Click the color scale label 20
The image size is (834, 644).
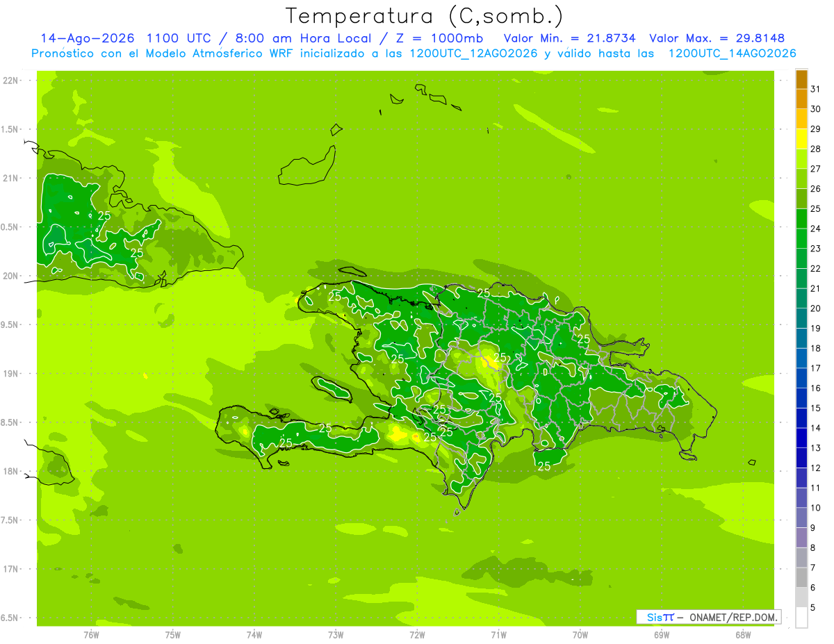pyautogui.click(x=816, y=308)
